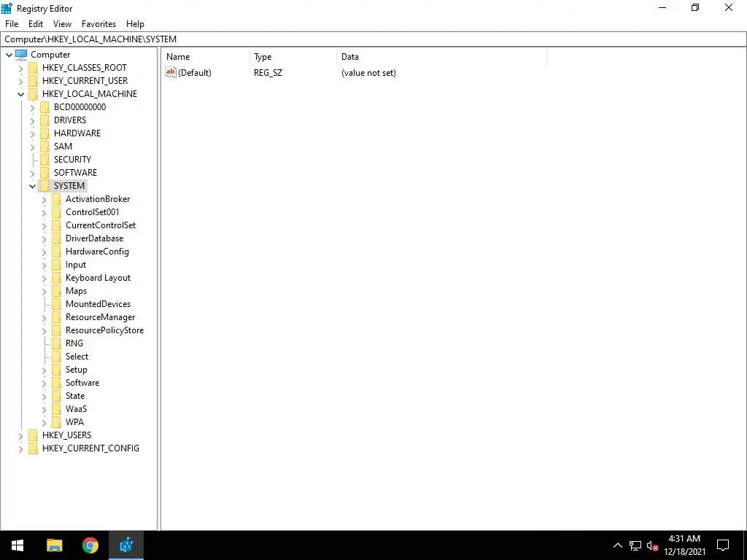Select the WPA key

tap(75, 422)
